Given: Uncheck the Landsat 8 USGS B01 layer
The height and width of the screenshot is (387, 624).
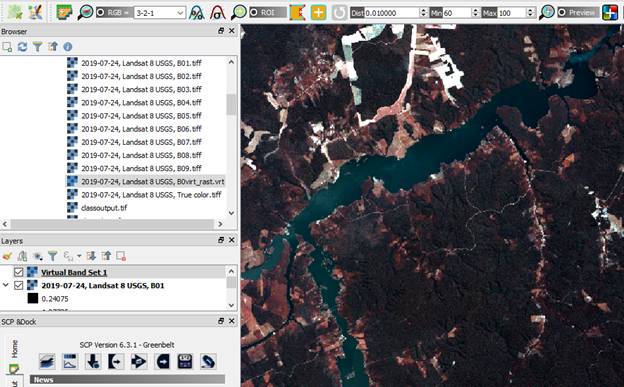Looking at the screenshot, I should click(18, 285).
